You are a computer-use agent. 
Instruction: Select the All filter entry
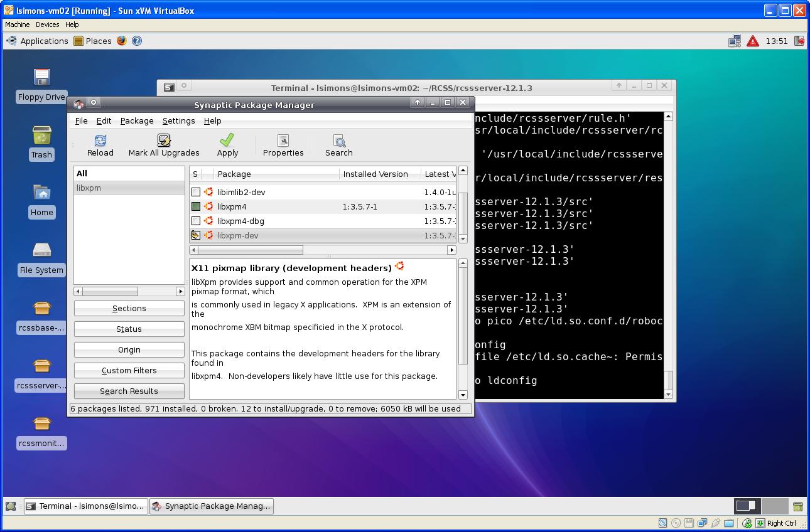coord(129,173)
